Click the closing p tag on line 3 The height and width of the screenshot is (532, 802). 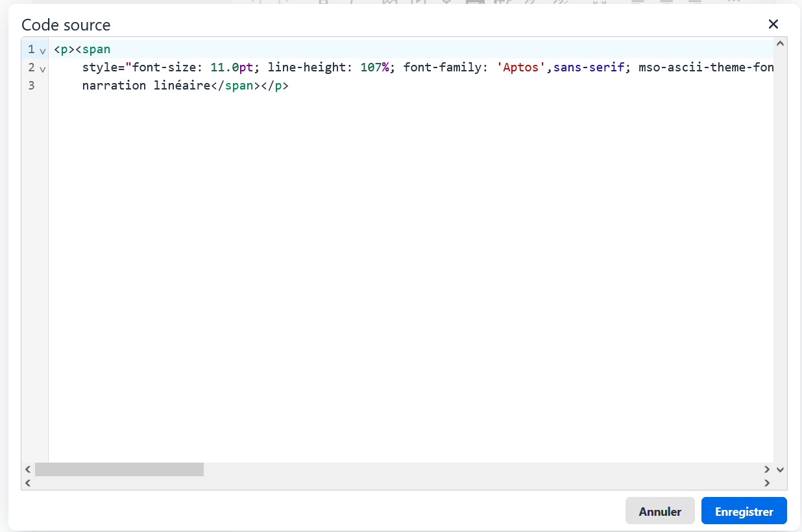[x=278, y=86]
